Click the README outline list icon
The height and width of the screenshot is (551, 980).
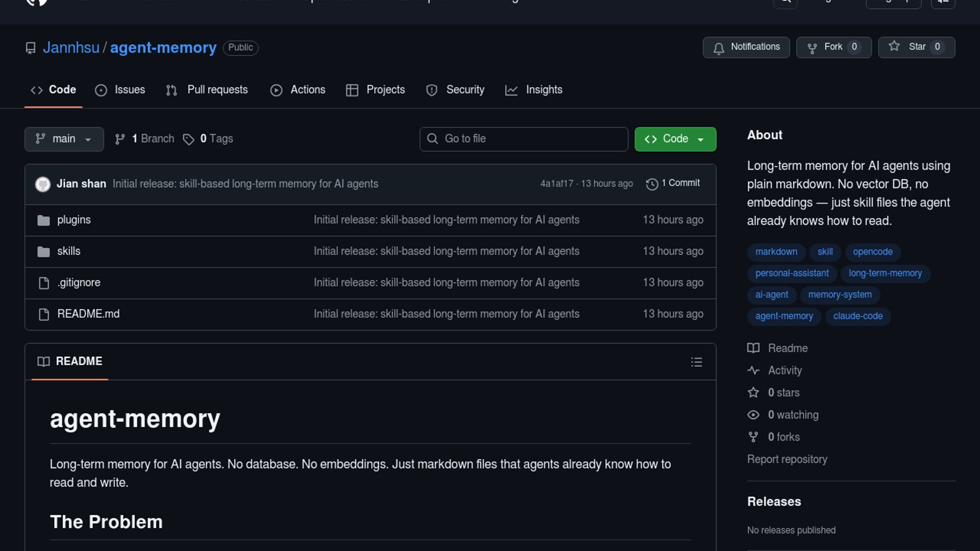click(696, 362)
